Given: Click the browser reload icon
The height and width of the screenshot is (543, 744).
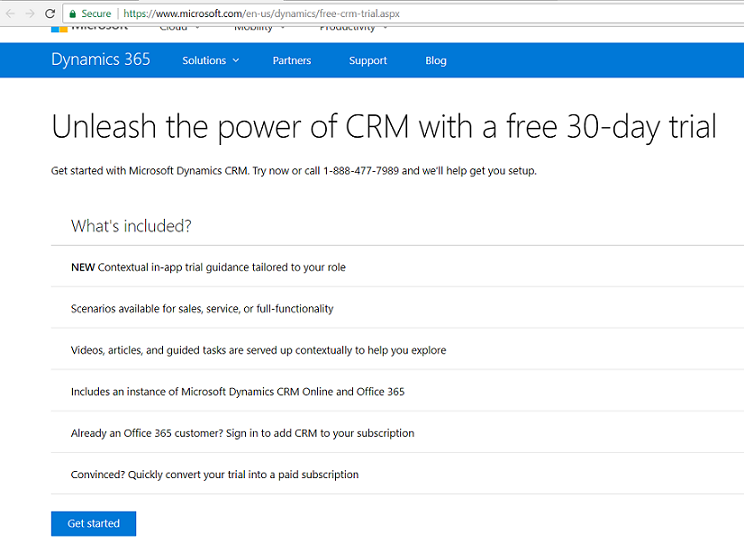Looking at the screenshot, I should click(x=50, y=13).
